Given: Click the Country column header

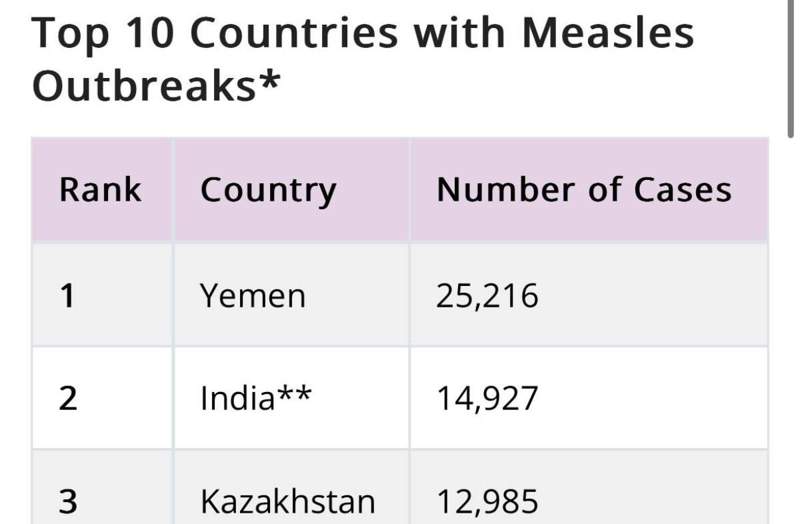Looking at the screenshot, I should (291, 190).
